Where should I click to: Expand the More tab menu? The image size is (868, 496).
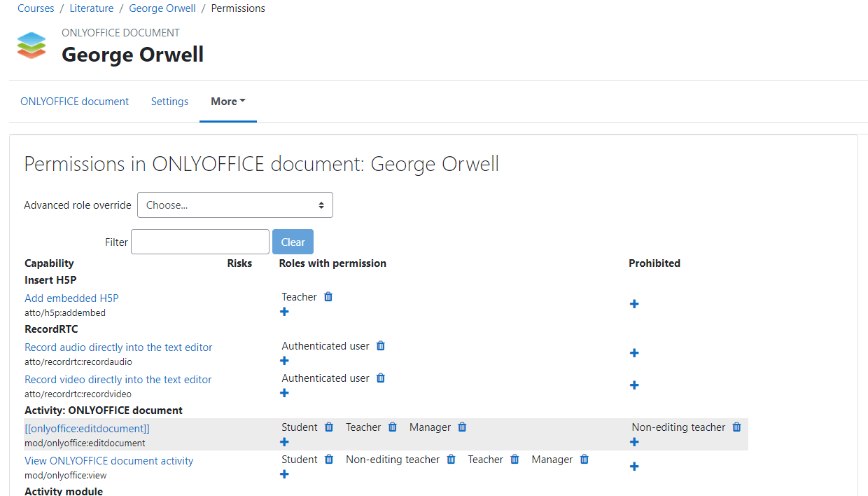click(x=228, y=102)
